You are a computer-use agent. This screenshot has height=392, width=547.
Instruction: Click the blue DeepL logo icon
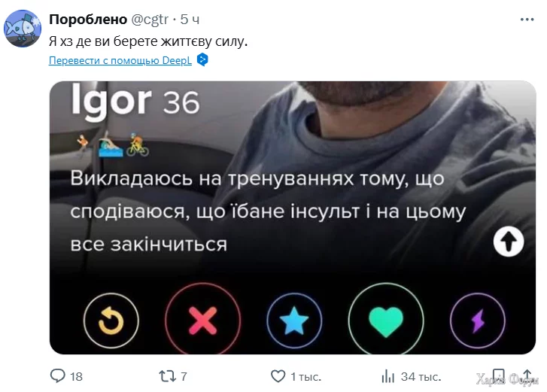click(202, 59)
